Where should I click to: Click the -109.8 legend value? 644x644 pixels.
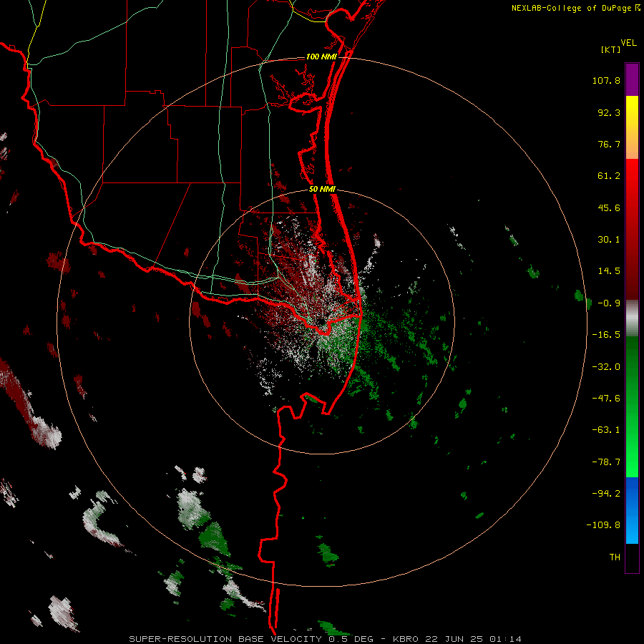tap(603, 525)
